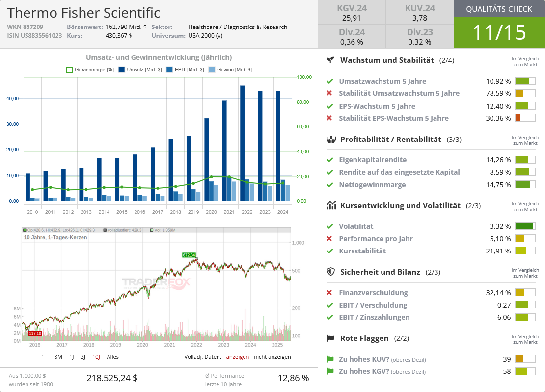Click the 14,75 % Nettogewinnmarge value
Screen dimensions: 545x392
[x=498, y=185]
